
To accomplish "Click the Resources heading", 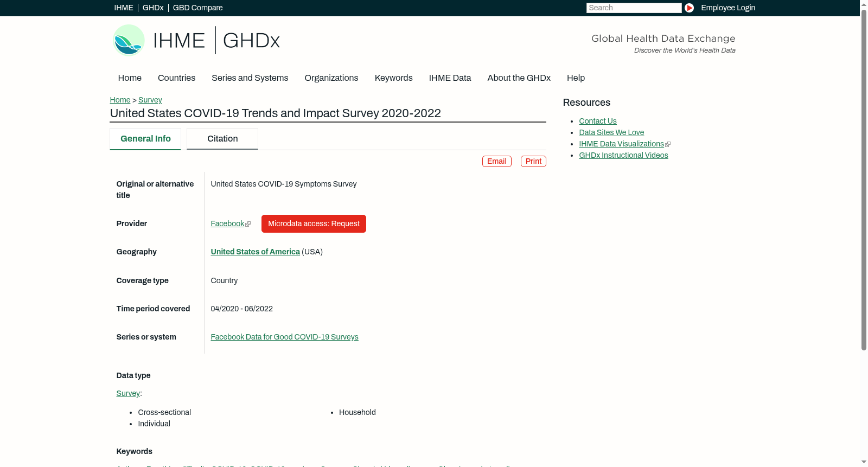I will [586, 103].
